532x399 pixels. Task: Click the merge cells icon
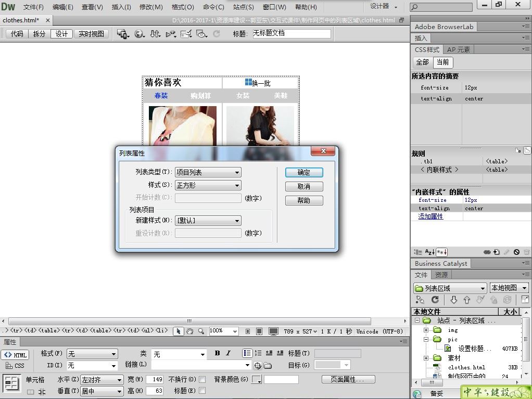pyautogui.click(x=31, y=392)
